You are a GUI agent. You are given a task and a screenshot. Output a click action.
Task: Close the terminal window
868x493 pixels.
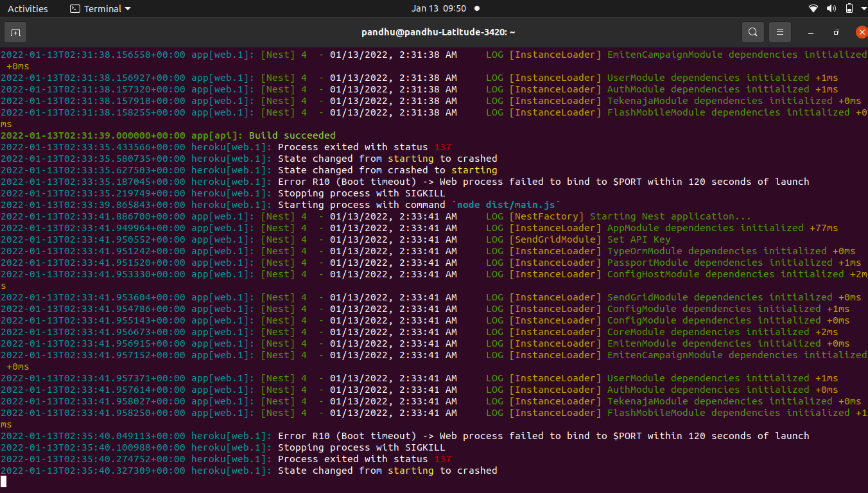click(x=862, y=32)
